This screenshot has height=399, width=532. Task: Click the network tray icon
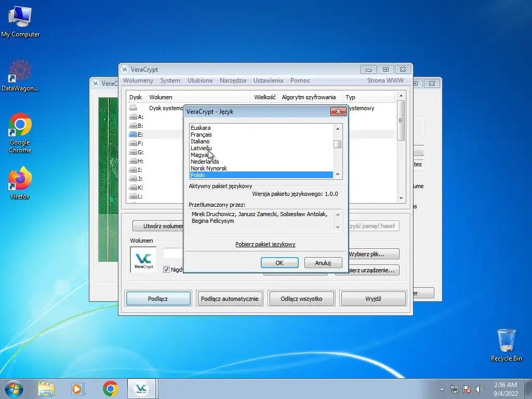click(454, 389)
